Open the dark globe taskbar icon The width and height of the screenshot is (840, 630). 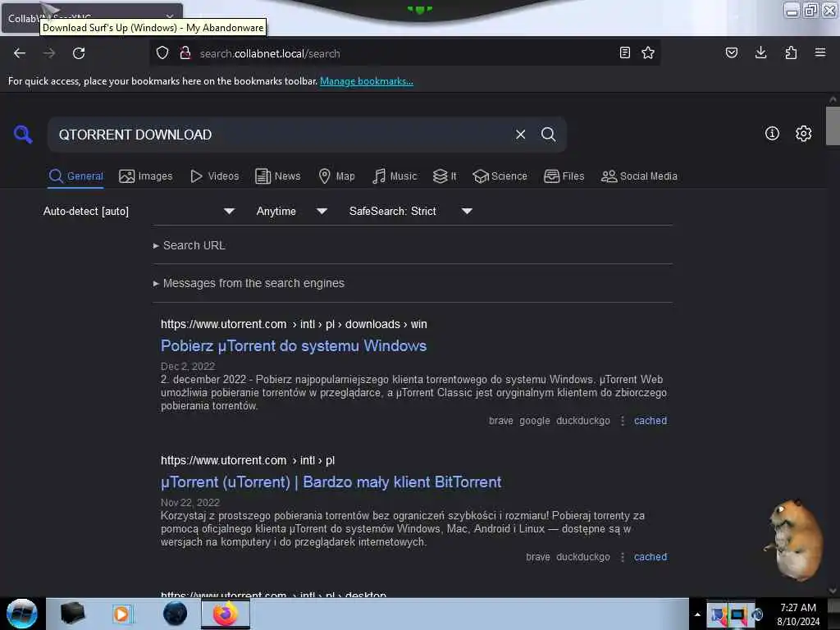coord(176,614)
